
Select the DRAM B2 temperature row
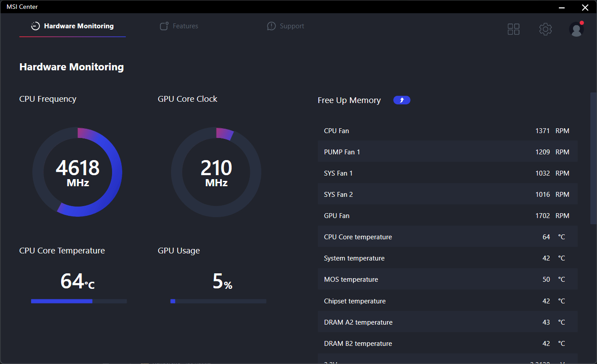[448, 344]
